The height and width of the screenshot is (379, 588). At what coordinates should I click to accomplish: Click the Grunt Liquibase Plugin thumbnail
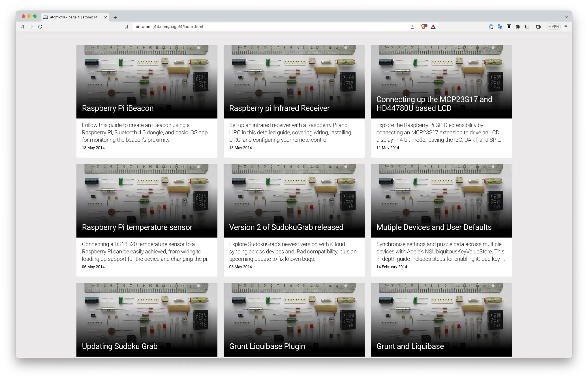[294, 319]
